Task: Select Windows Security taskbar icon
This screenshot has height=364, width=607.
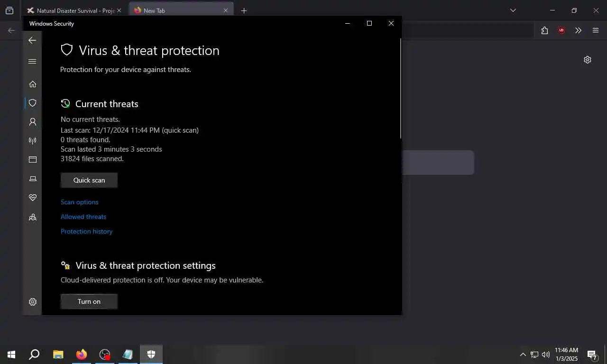Action: (151, 354)
